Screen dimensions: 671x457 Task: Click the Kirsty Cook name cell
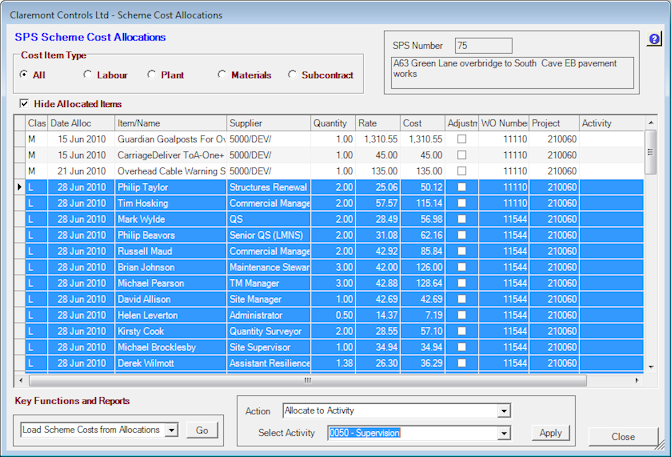(x=171, y=331)
